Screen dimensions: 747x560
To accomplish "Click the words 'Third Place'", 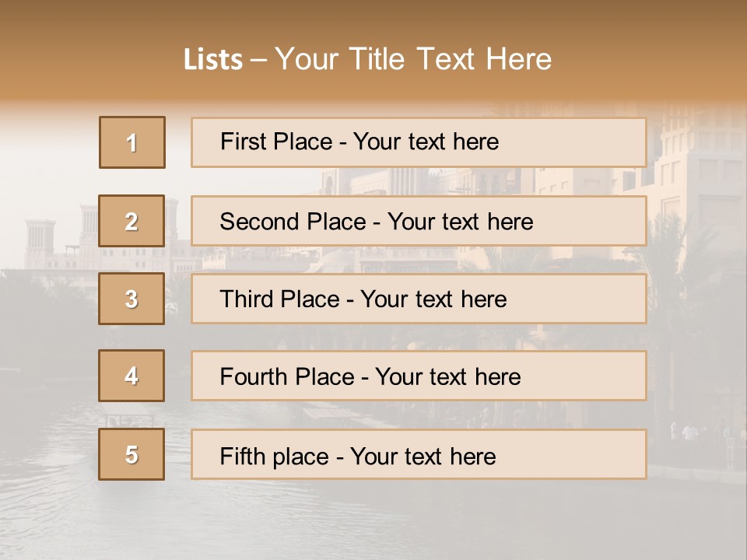I will [279, 299].
